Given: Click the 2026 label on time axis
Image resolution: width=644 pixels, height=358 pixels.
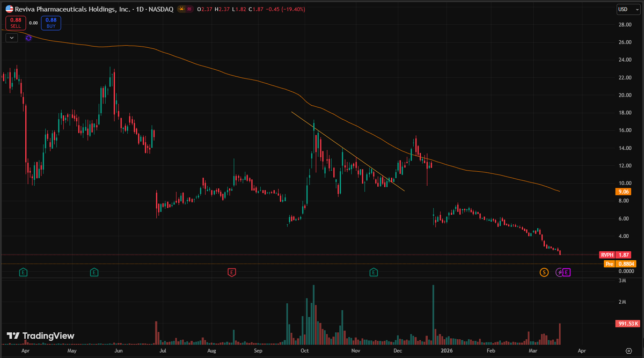Looking at the screenshot, I should tap(447, 349).
